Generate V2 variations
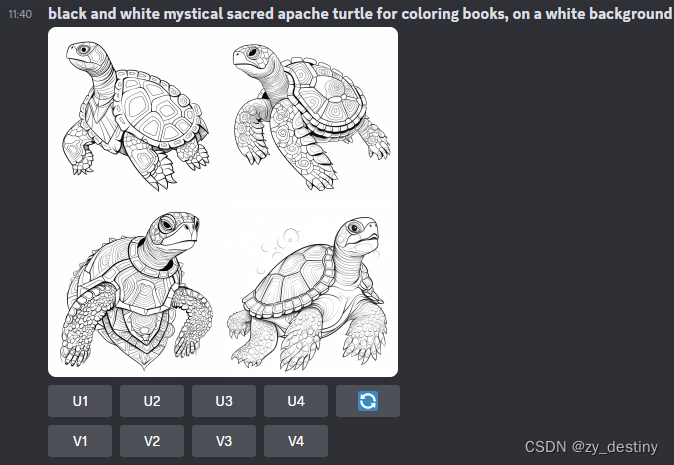674x465 pixels. (152, 441)
